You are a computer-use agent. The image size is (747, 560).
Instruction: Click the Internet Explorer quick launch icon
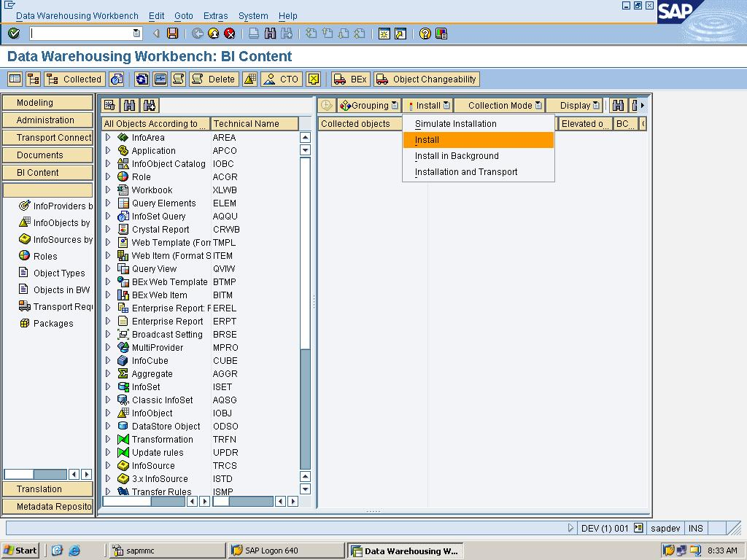pos(74,551)
